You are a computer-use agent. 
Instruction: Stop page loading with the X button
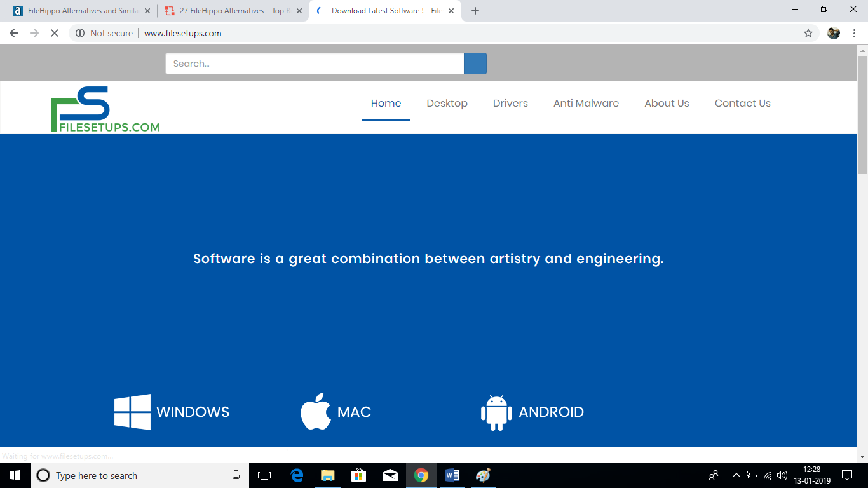tap(55, 33)
